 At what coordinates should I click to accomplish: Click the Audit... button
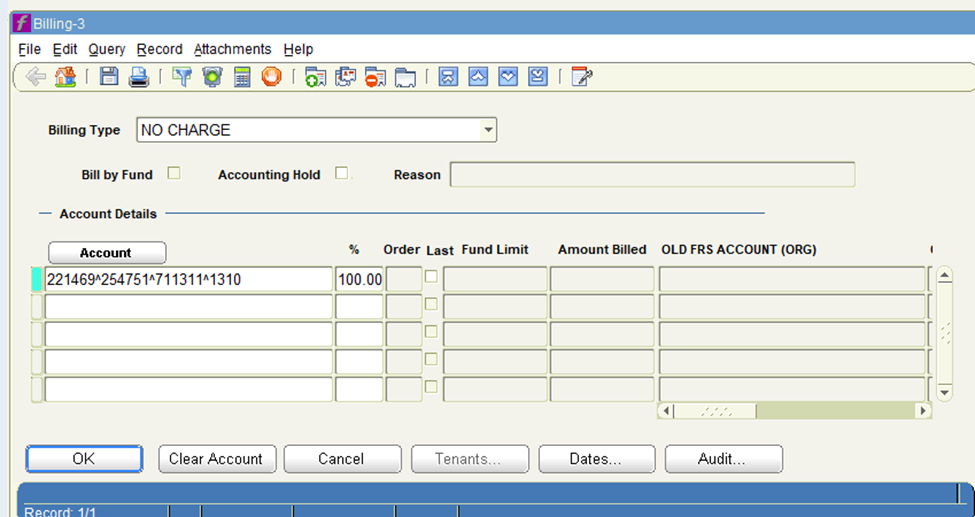(723, 459)
